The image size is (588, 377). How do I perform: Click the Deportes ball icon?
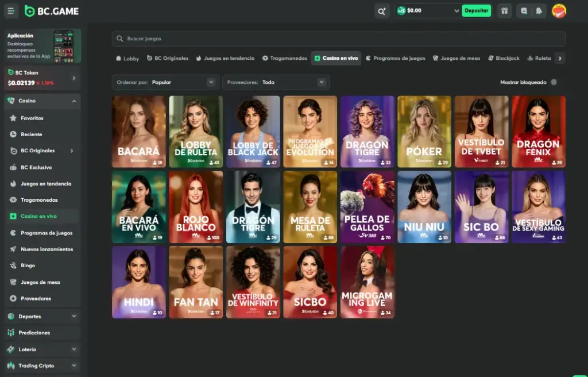[11, 316]
